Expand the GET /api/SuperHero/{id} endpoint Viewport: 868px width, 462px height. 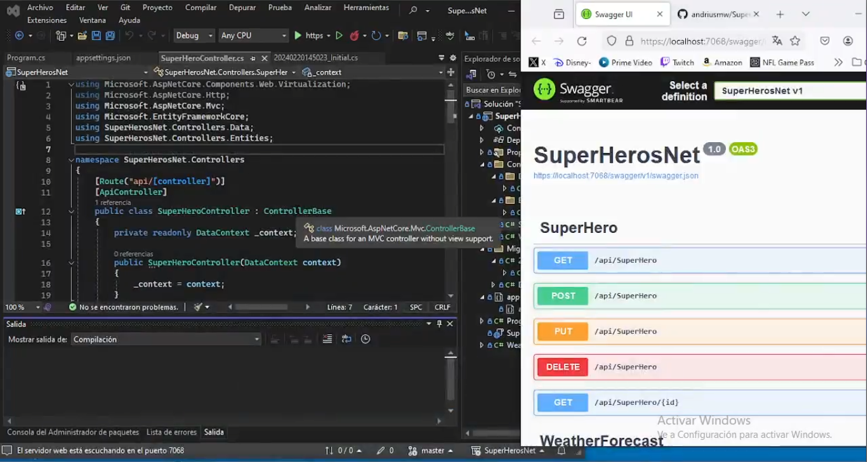click(x=700, y=402)
